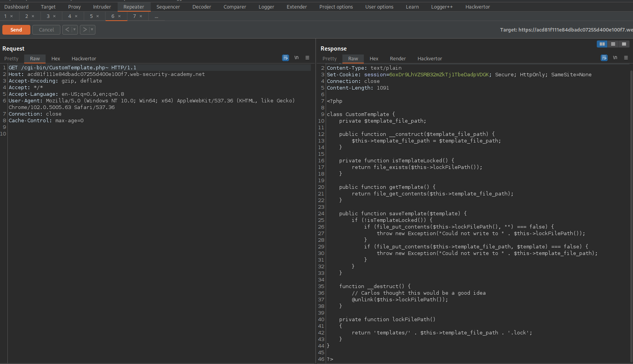This screenshot has width=633, height=364.
Task: Click the Cache-Control: max-age=0 header line
Action: click(x=46, y=121)
